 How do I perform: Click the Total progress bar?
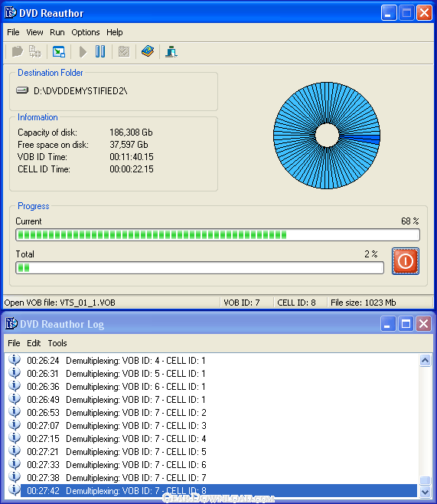point(200,268)
